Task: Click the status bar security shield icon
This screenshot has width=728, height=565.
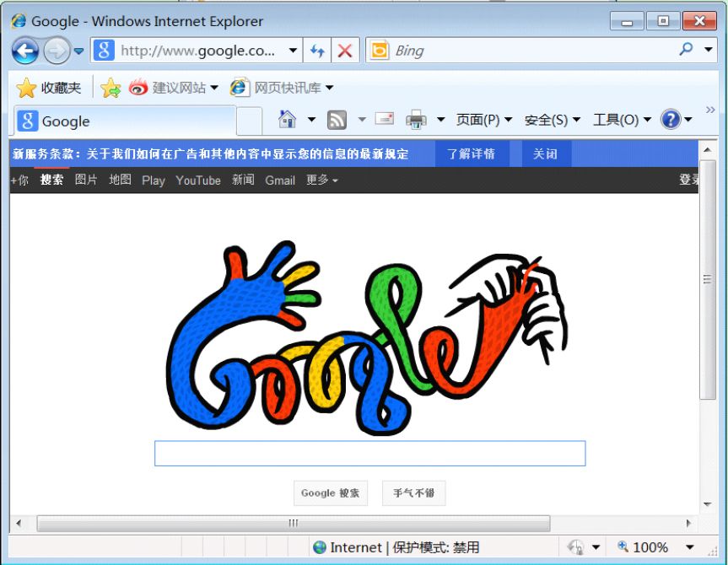Action: (575, 547)
